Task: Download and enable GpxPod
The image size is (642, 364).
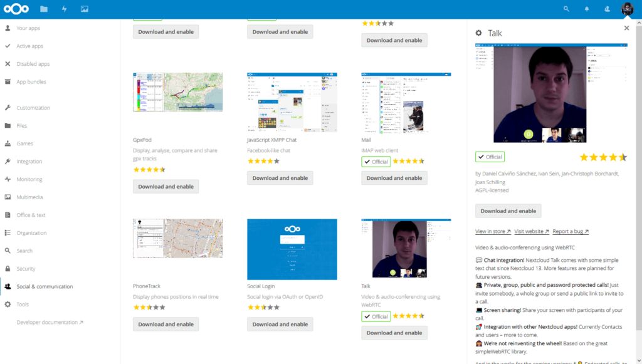Action: pos(166,187)
